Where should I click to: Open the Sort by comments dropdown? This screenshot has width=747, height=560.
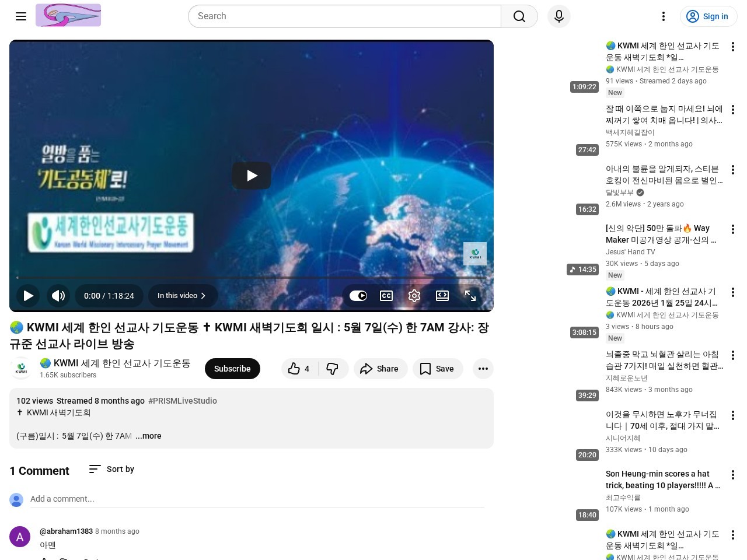point(111,469)
